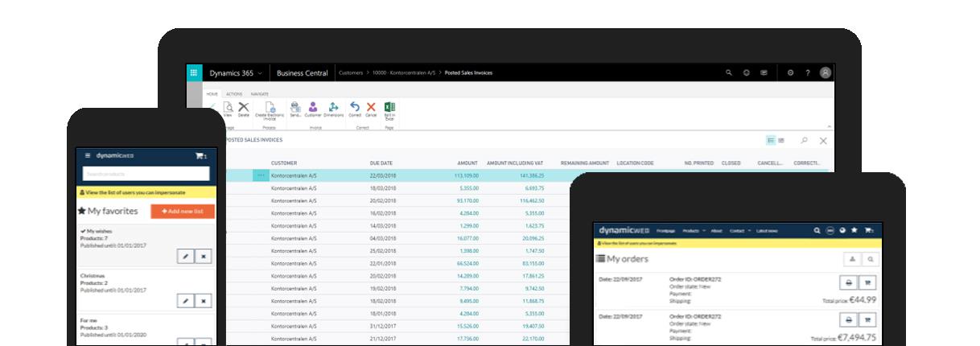
Task: Click the Edit in Excel ribbon icon
Action: click(389, 110)
